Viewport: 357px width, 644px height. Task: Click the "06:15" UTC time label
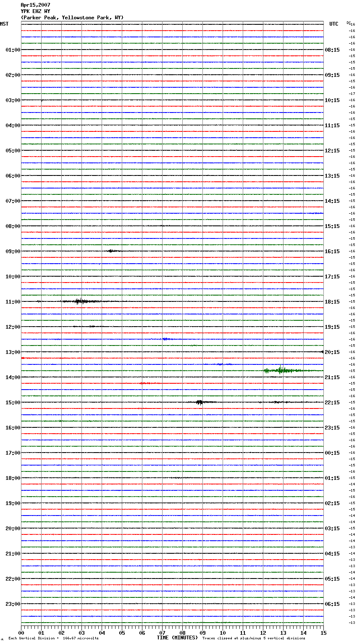coord(332,604)
